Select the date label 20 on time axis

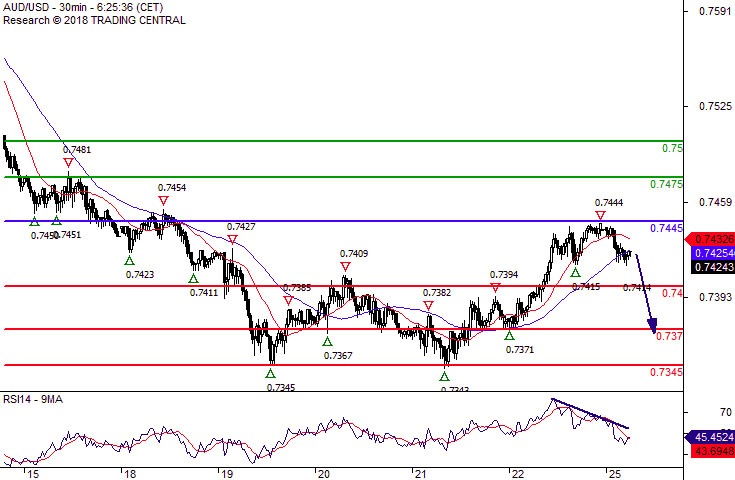tap(323, 474)
